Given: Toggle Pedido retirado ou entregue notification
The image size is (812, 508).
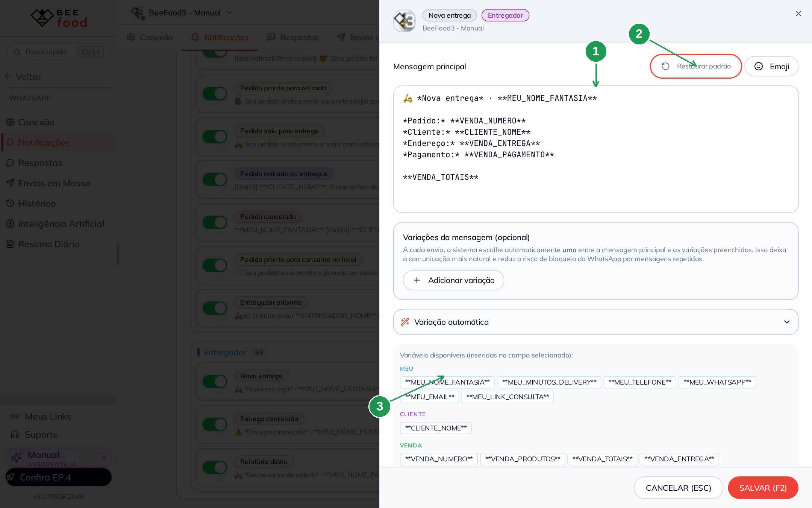Looking at the screenshot, I should pyautogui.click(x=215, y=179).
